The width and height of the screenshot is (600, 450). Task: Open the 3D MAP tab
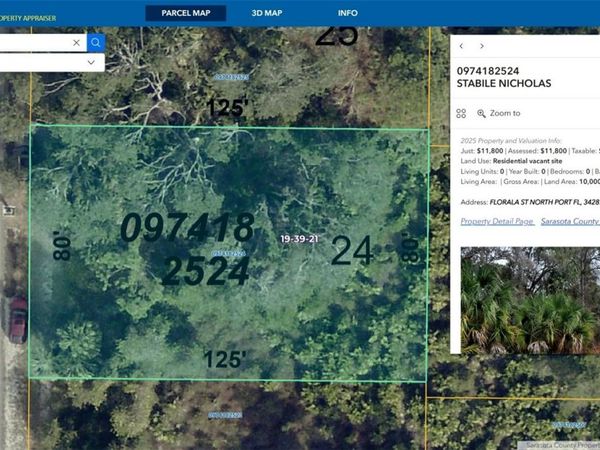coord(267,13)
